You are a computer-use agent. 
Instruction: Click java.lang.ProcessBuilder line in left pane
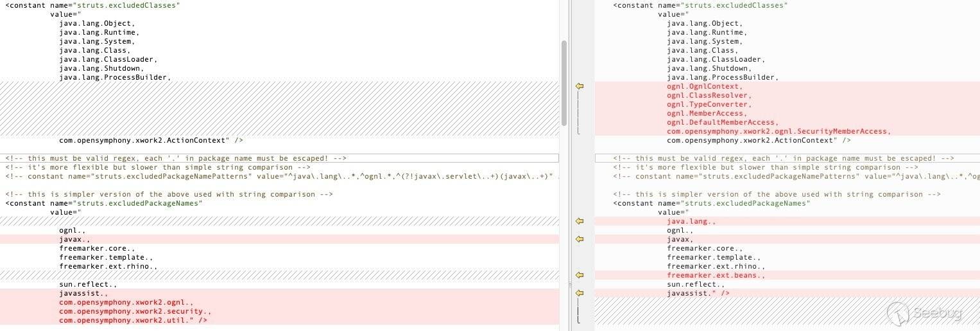115,77
